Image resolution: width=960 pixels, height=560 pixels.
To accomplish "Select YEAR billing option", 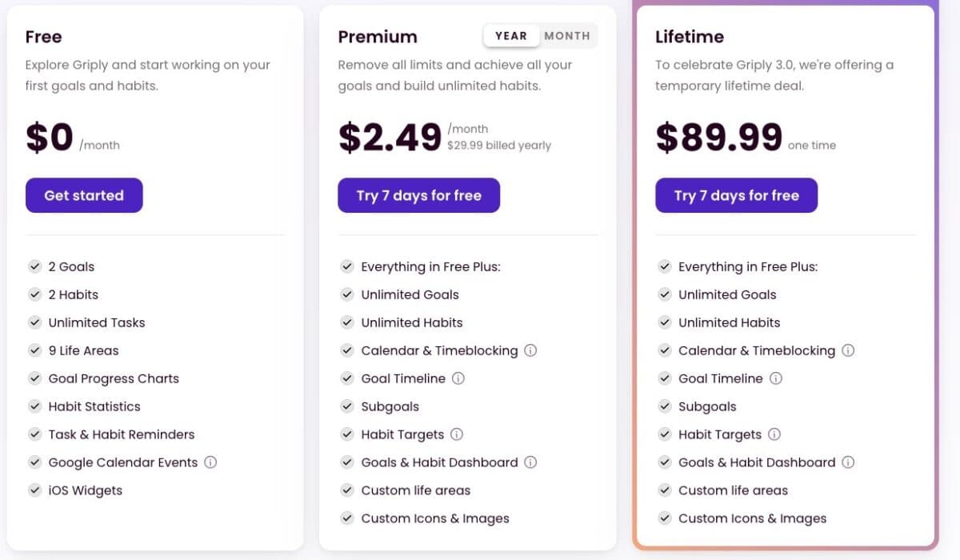I will coord(511,36).
